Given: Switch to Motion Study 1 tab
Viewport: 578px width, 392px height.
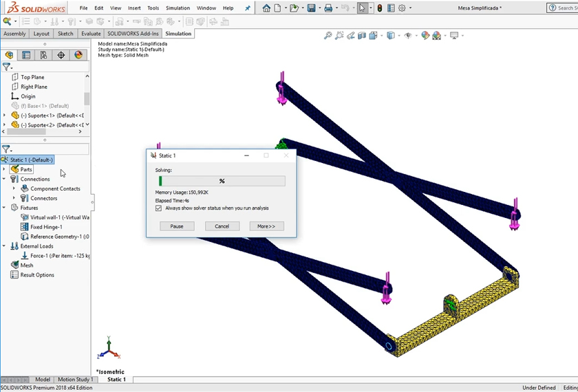Looking at the screenshot, I should (75, 380).
